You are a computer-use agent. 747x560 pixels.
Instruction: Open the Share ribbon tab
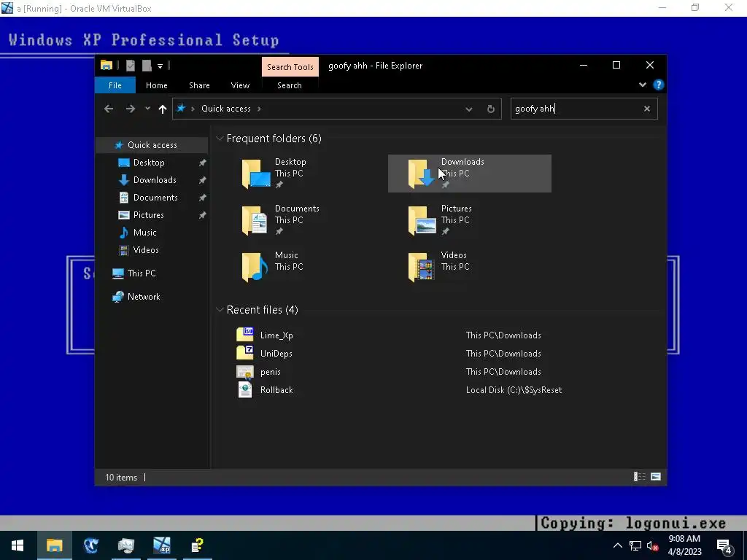[199, 85]
